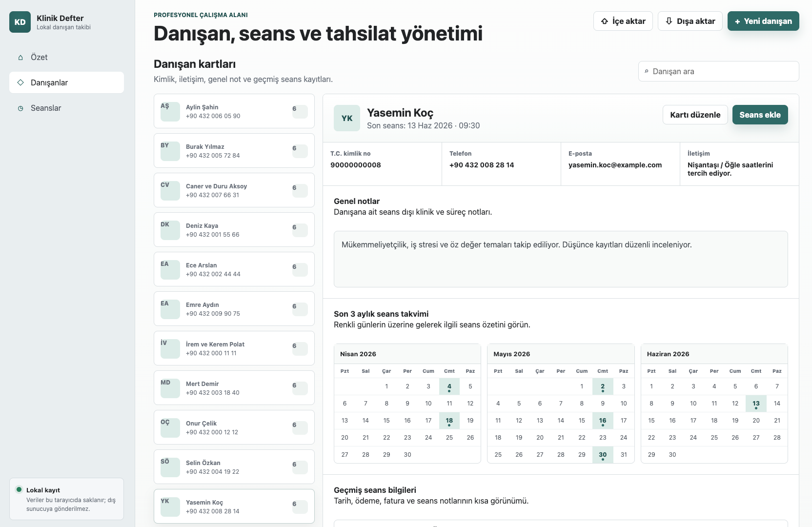The height and width of the screenshot is (527, 812).
Task: Click the İletişim note about Nişantaşı
Action: [731, 169]
